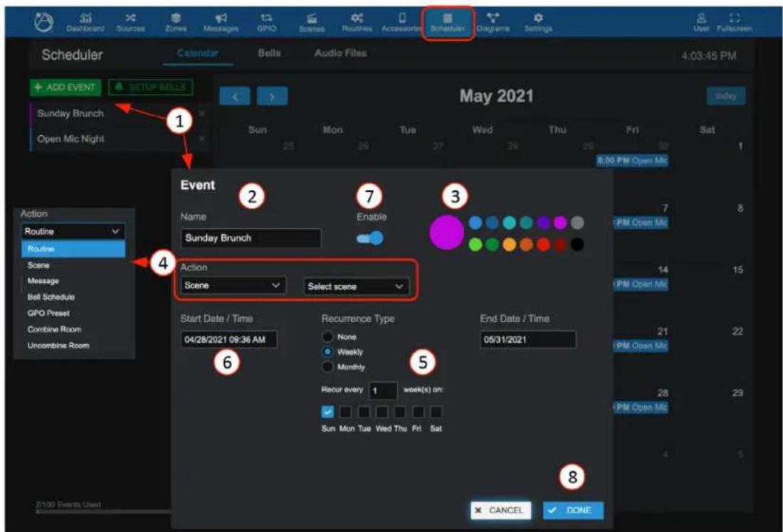Click the Setup Bells button
The image size is (783, 532).
point(151,87)
